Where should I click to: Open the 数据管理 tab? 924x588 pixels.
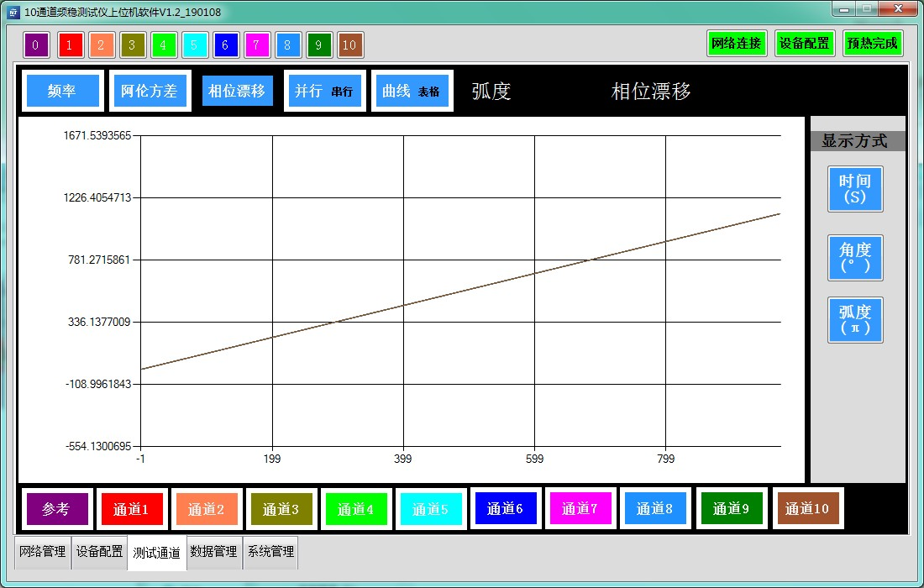[x=214, y=552]
